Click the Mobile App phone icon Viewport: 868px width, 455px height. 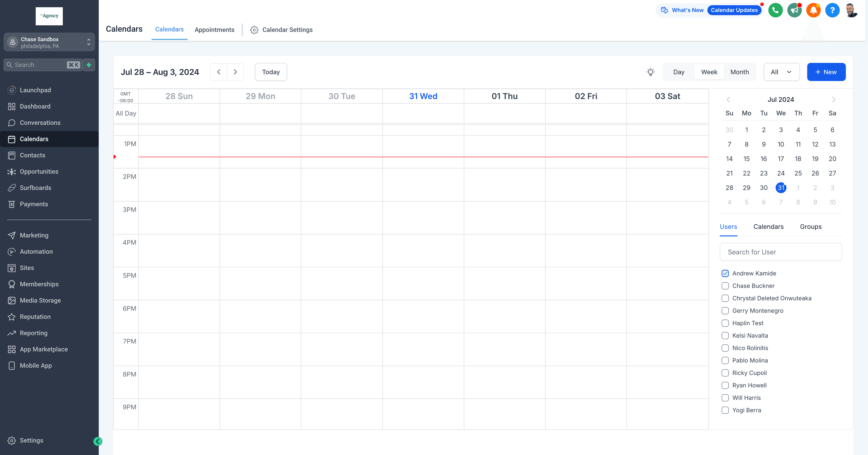(x=12, y=366)
